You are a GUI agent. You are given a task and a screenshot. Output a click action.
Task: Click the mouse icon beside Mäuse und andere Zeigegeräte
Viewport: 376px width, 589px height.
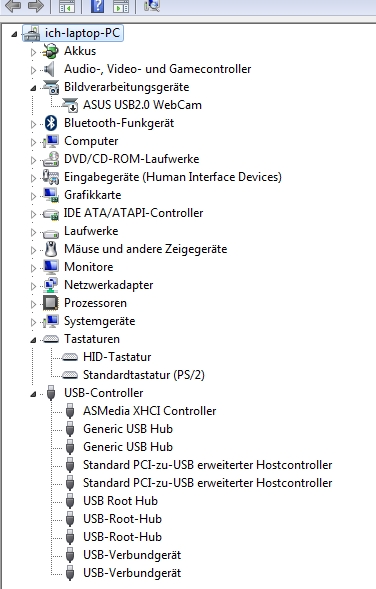[51, 249]
